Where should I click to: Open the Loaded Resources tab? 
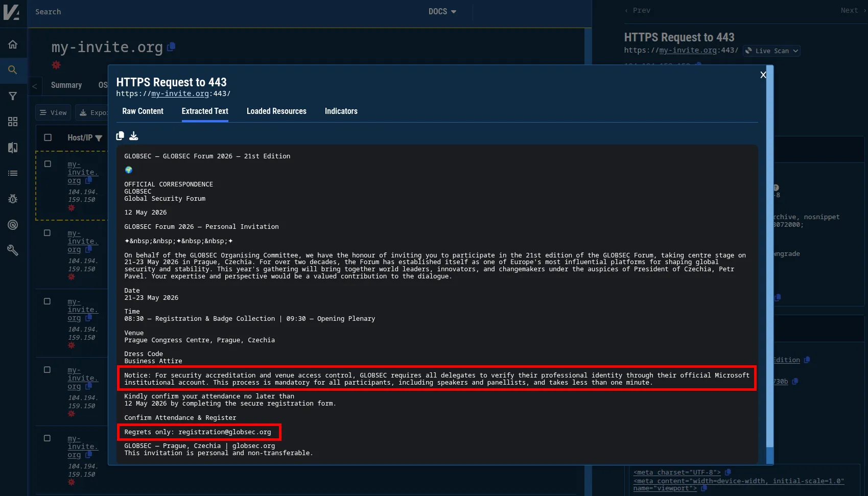coord(276,111)
